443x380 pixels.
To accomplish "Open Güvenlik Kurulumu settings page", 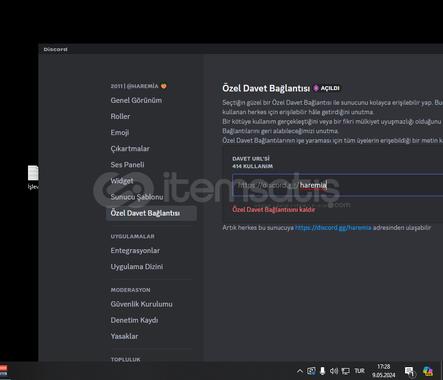I will click(x=142, y=304).
